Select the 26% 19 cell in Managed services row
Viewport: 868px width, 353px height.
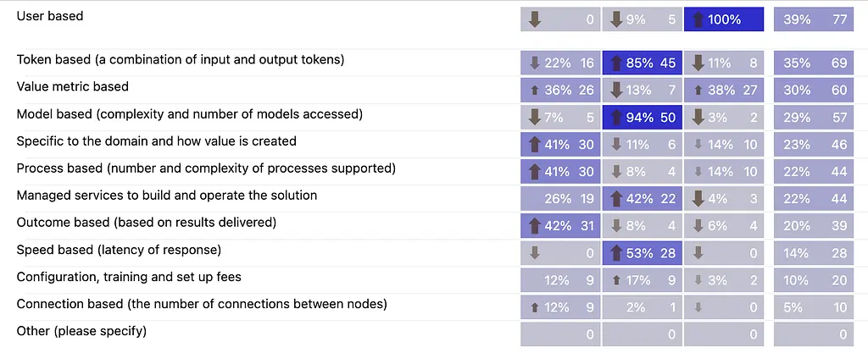pyautogui.click(x=560, y=199)
